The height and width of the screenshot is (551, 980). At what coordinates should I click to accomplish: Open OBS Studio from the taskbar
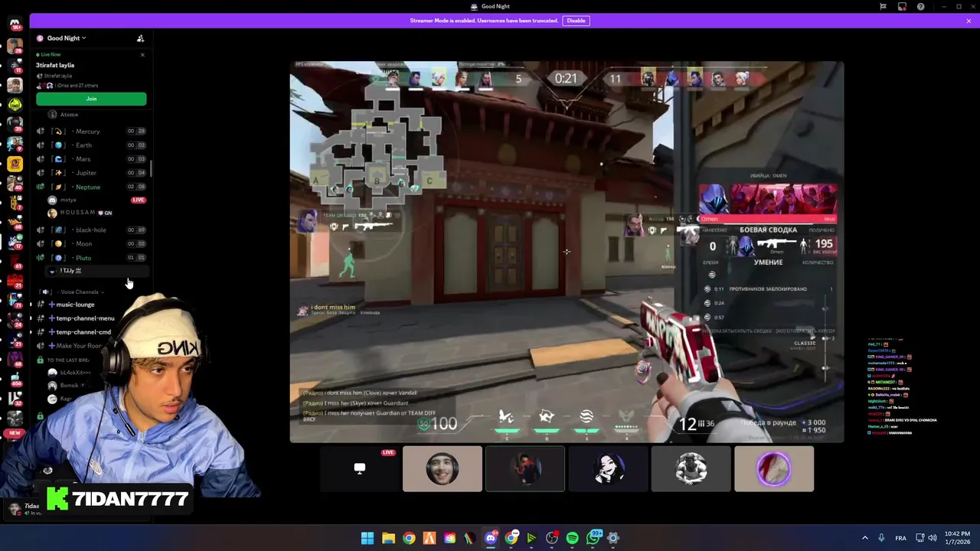pyautogui.click(x=551, y=538)
